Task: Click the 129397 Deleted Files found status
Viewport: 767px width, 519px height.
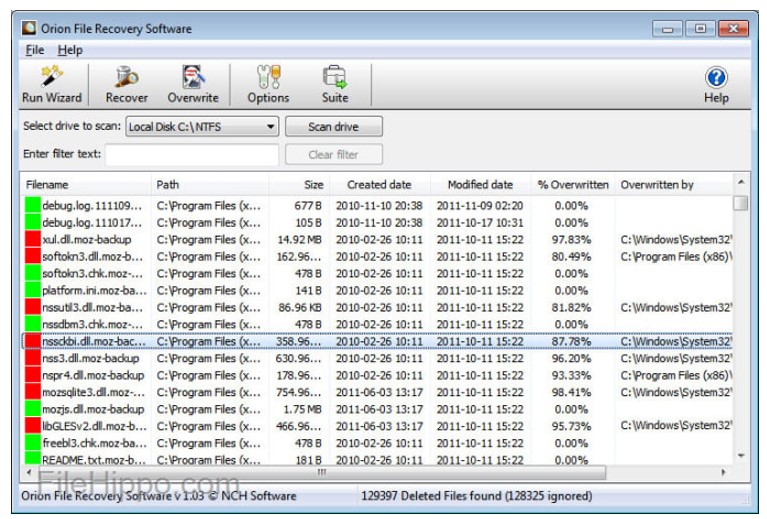Action: pyautogui.click(x=476, y=496)
